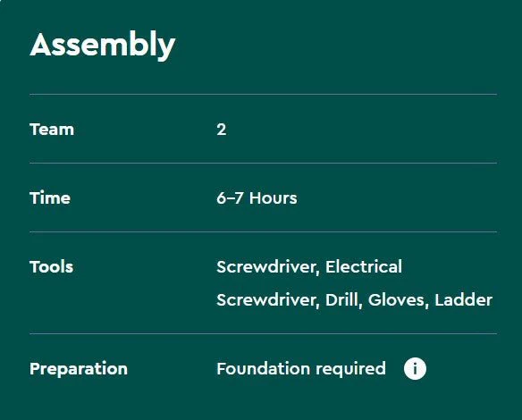Click the 6–7 Hours value
This screenshot has height=420, width=522.
[257, 198]
